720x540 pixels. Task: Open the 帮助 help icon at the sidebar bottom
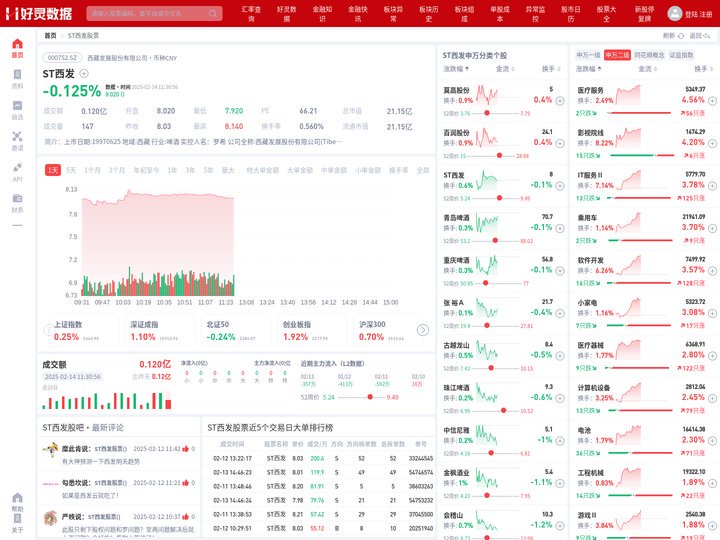17,502
